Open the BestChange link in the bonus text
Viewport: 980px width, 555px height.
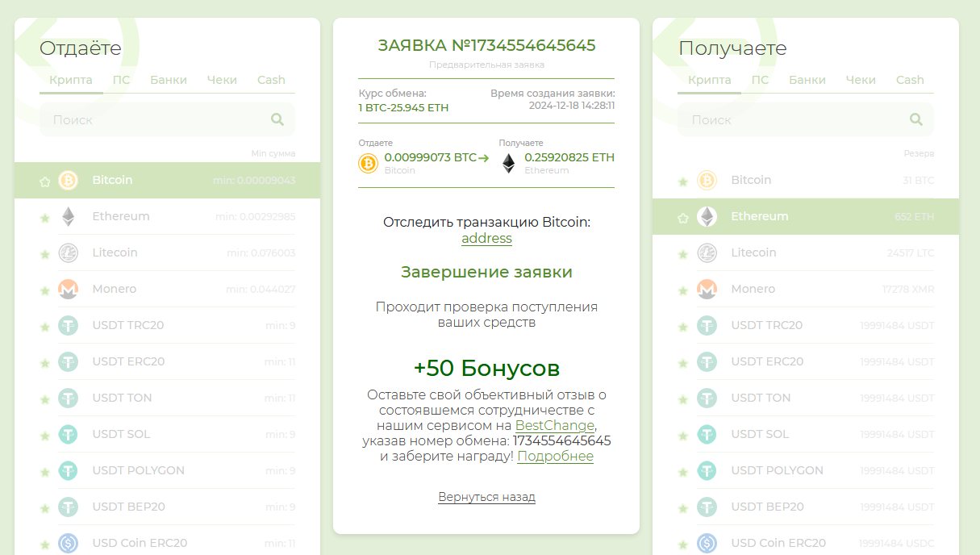coord(555,425)
